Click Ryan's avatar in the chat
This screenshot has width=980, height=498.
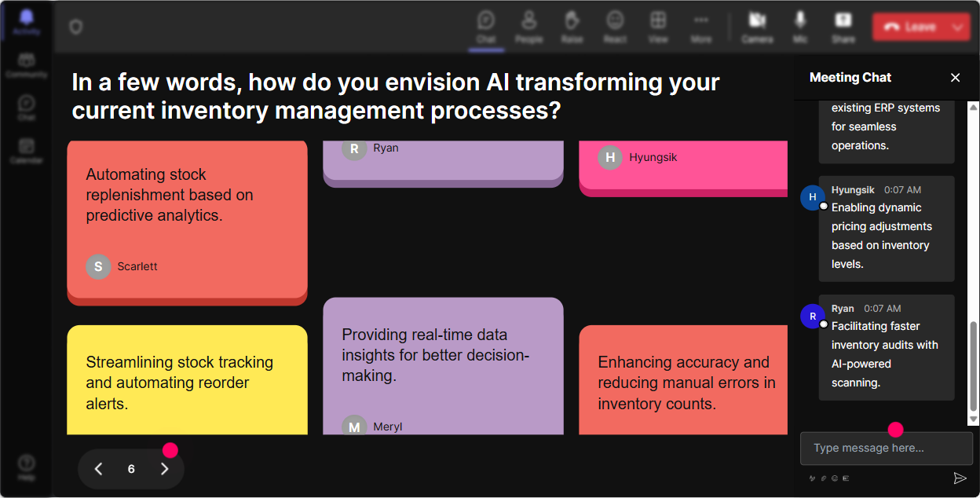[x=813, y=316]
